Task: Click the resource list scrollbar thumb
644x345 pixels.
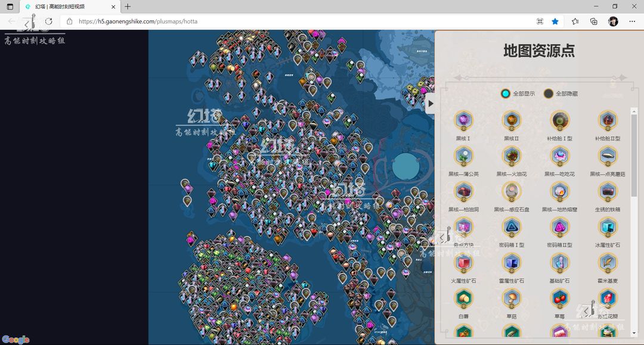Action: click(634, 156)
